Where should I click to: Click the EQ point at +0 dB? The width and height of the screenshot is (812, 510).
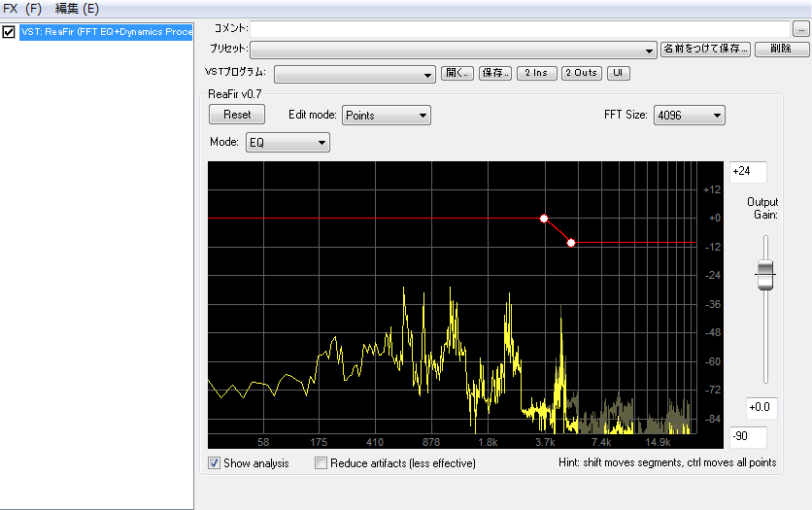point(544,219)
